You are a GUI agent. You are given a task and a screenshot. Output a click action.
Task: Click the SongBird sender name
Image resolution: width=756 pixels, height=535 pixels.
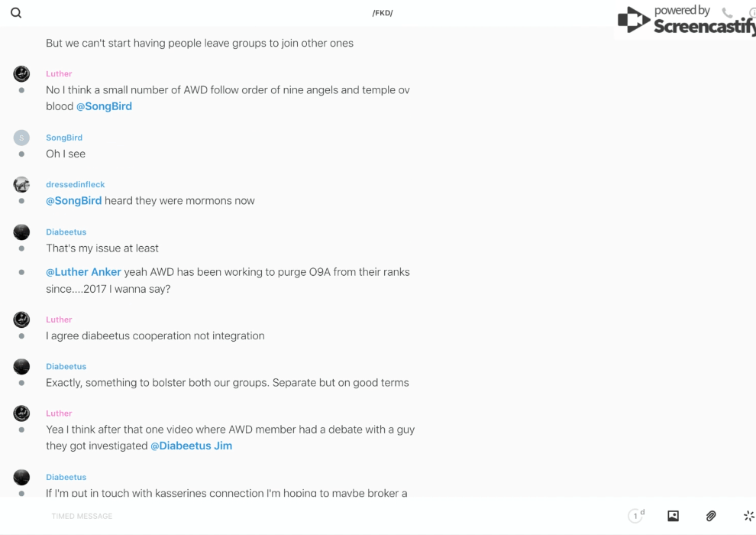(64, 138)
